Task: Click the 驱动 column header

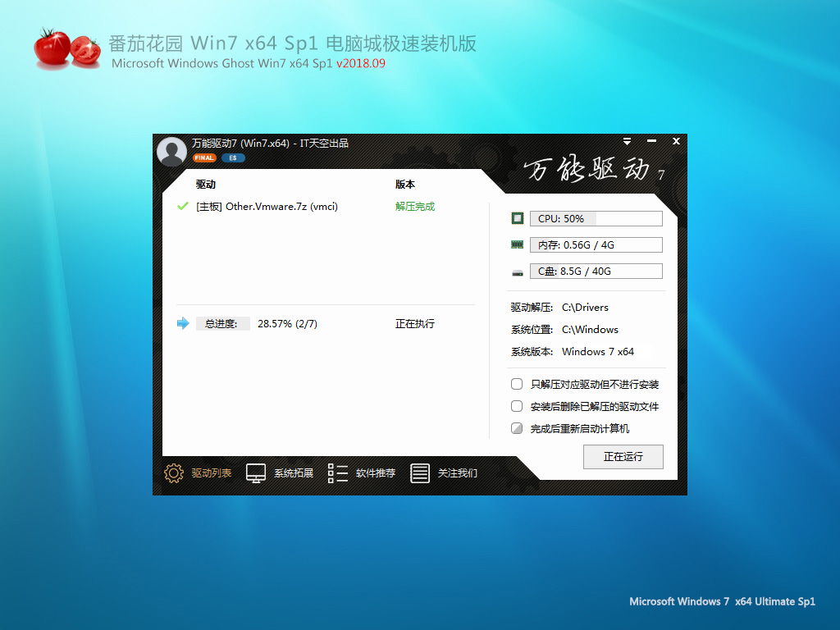Action: 206,185
